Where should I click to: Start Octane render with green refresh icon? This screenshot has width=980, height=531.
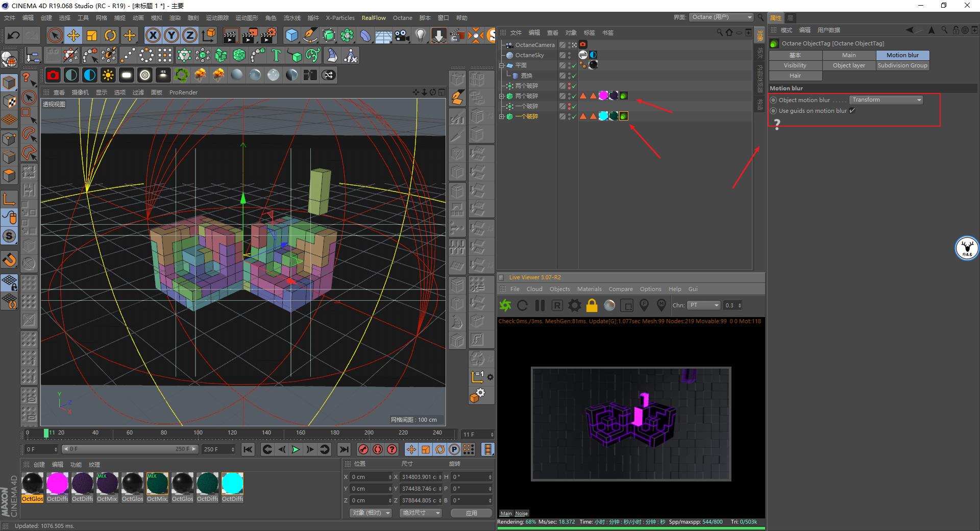pyautogui.click(x=505, y=305)
